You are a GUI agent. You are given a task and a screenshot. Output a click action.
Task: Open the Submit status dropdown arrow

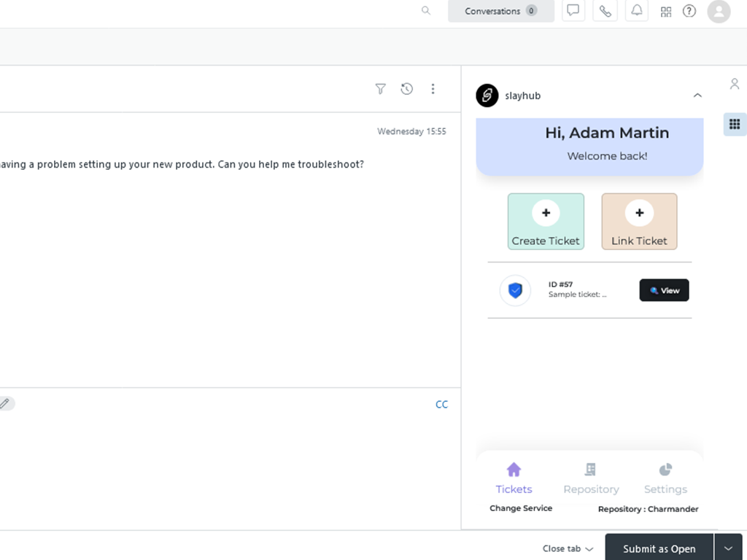pos(728,548)
